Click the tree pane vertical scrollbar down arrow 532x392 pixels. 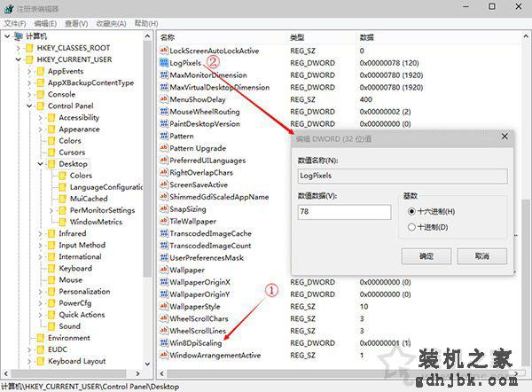click(x=147, y=365)
